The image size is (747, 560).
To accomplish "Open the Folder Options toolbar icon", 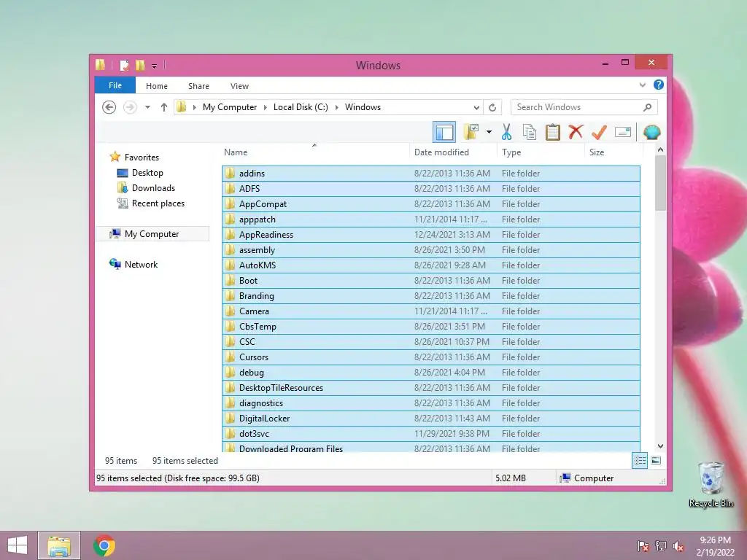I will [x=471, y=132].
